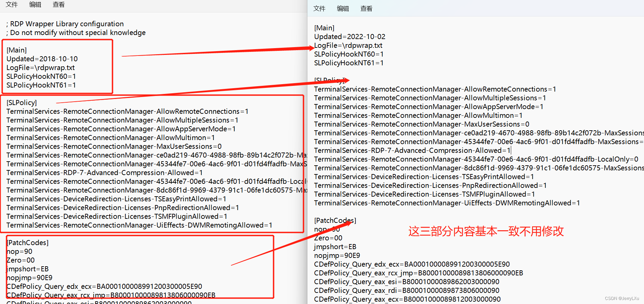Open the 编辑 menu in the left Notepad window
This screenshot has height=304, width=644.
(x=35, y=4)
